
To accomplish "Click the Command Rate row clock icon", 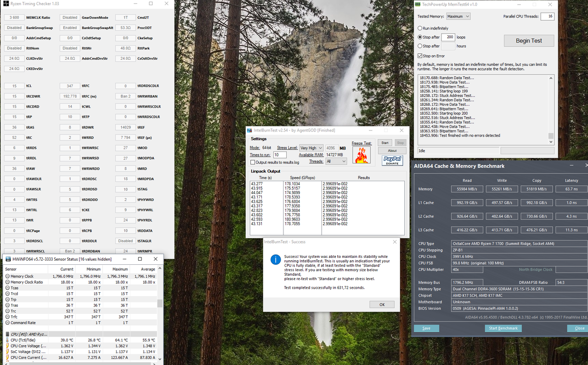I will click(x=7, y=323).
